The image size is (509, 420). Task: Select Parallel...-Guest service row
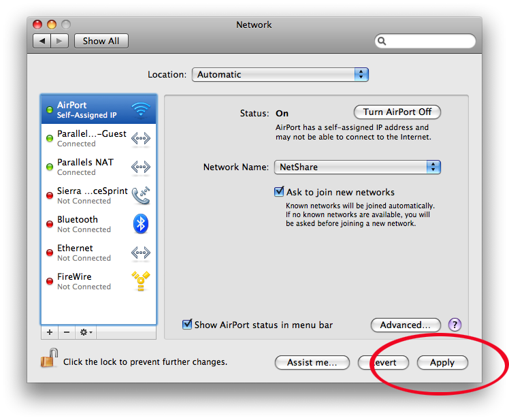99,139
